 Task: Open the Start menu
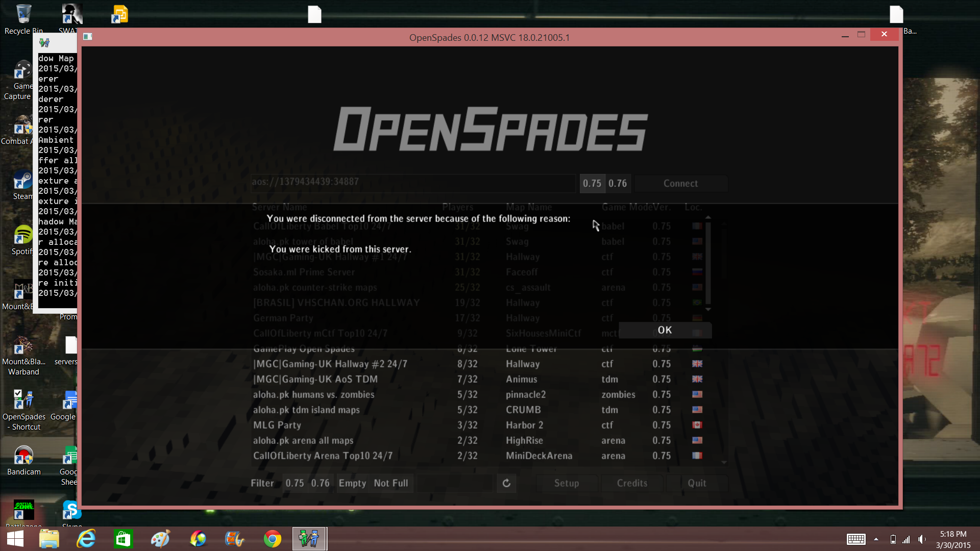pyautogui.click(x=15, y=538)
